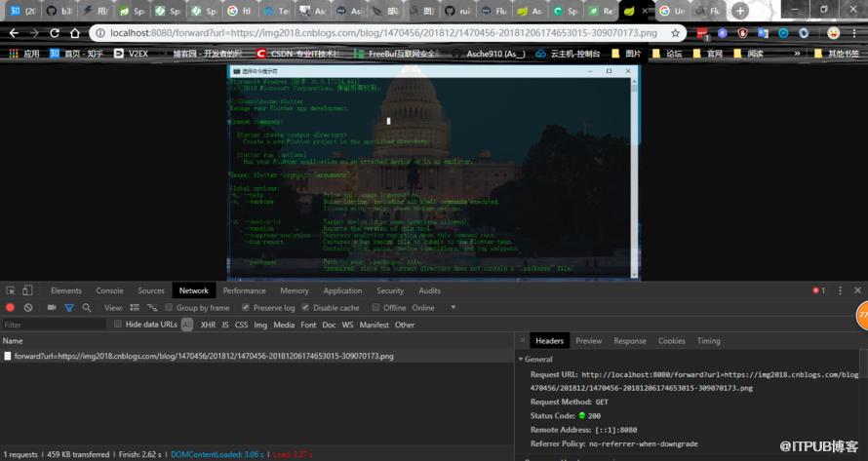
Task: Click the network Filter input field
Action: (53, 325)
